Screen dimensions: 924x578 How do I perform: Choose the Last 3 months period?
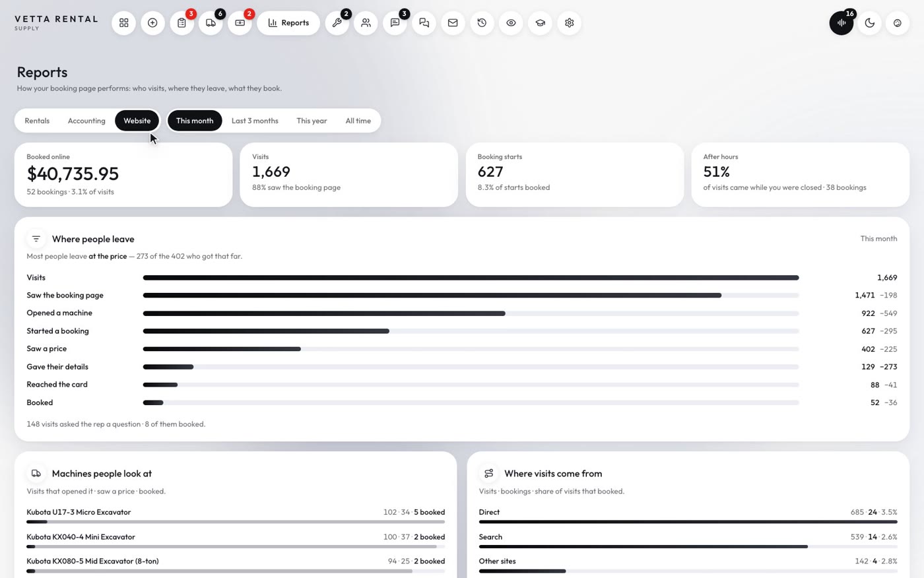[x=255, y=121]
